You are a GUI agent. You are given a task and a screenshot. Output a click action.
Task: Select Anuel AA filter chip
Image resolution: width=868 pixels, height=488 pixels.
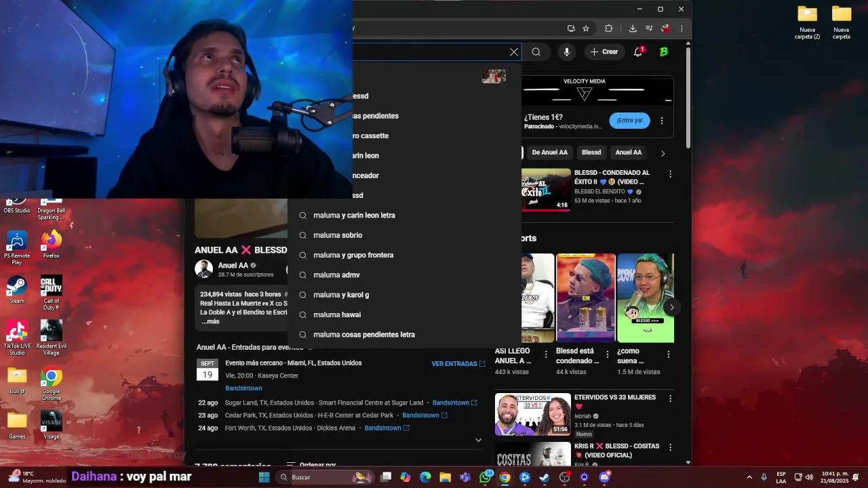(x=629, y=152)
